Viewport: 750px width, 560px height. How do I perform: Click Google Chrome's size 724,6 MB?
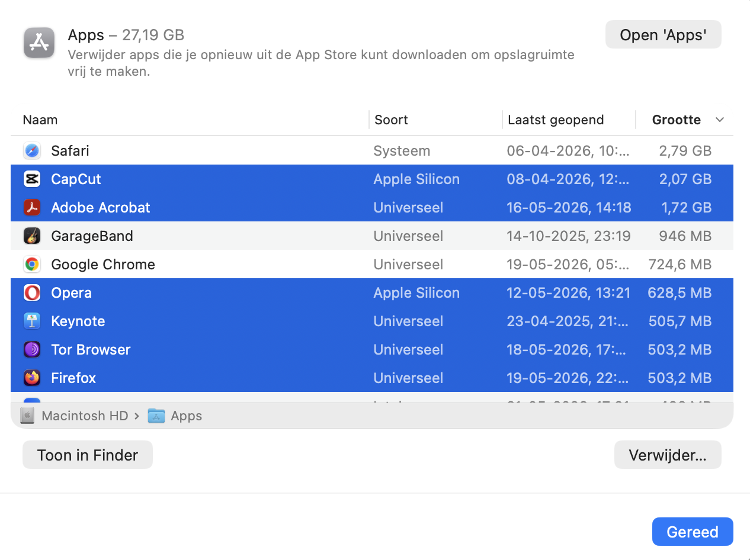point(680,264)
